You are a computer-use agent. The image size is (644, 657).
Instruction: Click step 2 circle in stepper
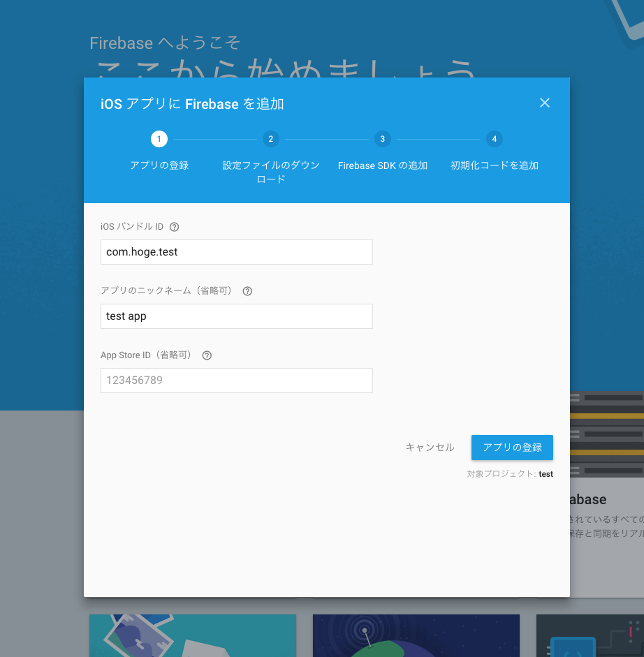[271, 139]
